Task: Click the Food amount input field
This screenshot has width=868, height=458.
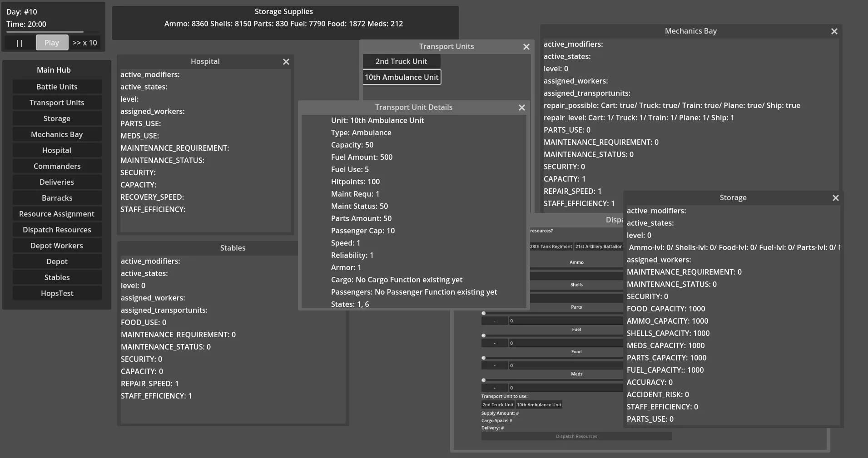Action: [566, 365]
